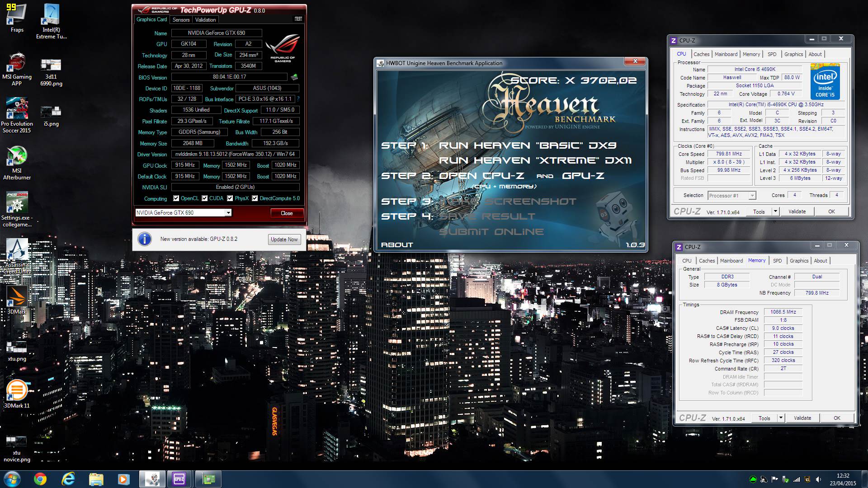Click the Bus Interface question mark icon
Screen dimensions: 868x488
tap(298, 99)
